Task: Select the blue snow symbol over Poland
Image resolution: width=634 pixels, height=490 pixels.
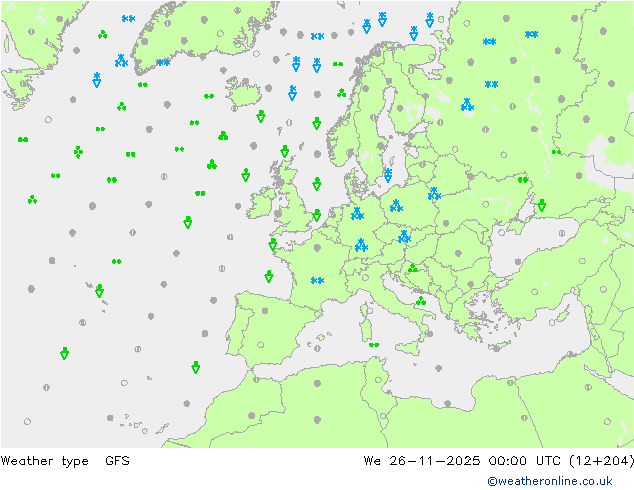Action: pos(396,206)
